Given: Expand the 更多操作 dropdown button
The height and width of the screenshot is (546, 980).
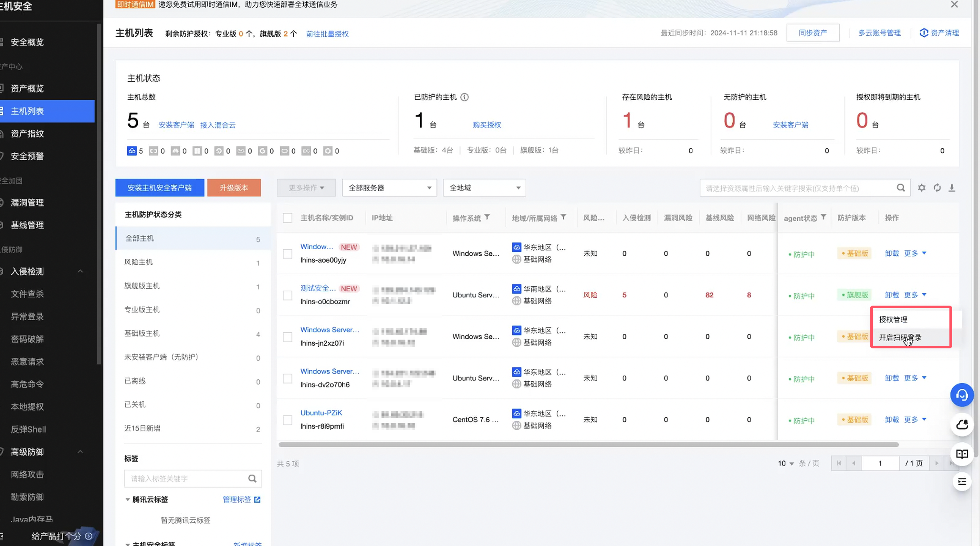Looking at the screenshot, I should [x=306, y=187].
